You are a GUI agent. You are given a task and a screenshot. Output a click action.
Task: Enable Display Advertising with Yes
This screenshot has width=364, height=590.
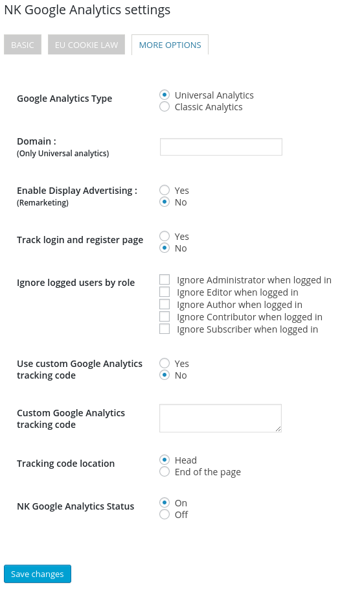click(165, 190)
